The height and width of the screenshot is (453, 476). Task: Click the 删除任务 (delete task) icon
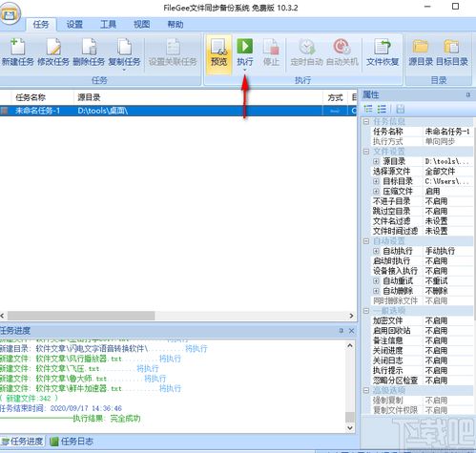(89, 47)
